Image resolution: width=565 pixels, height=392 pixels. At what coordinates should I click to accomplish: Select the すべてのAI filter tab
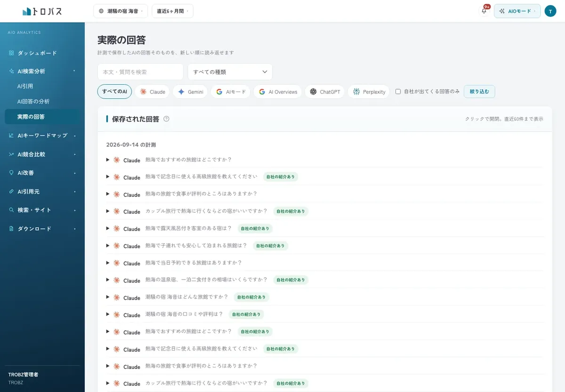(x=114, y=92)
